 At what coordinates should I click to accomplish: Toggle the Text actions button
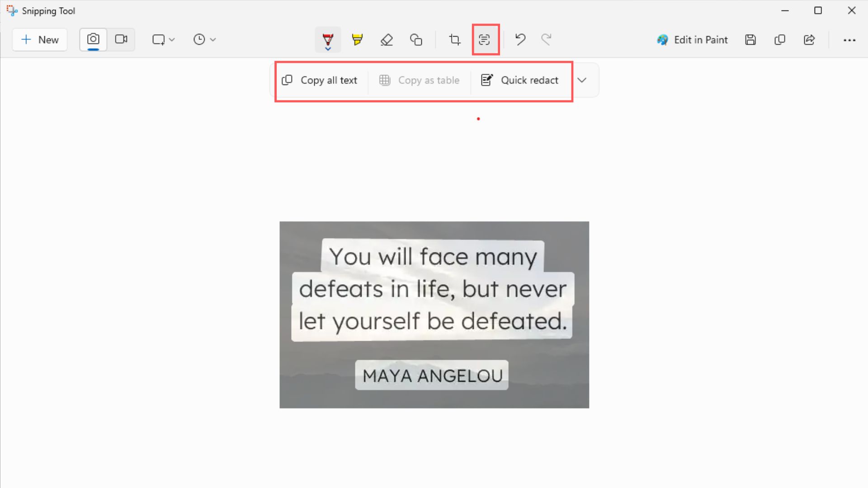tap(485, 40)
